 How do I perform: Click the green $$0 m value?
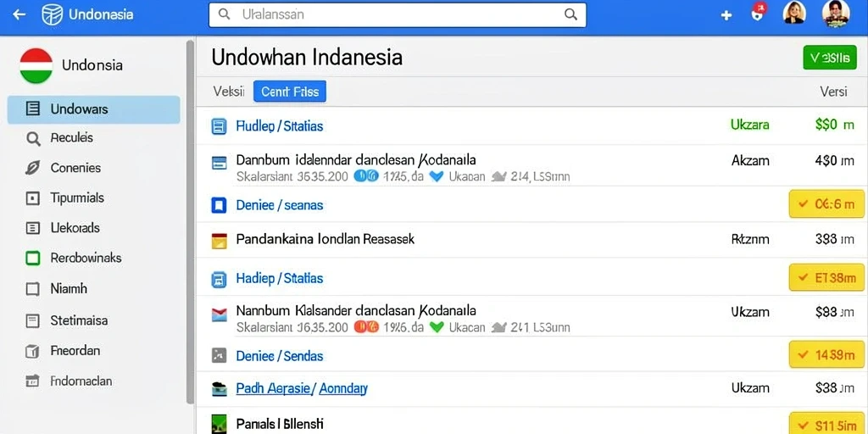[x=835, y=125]
